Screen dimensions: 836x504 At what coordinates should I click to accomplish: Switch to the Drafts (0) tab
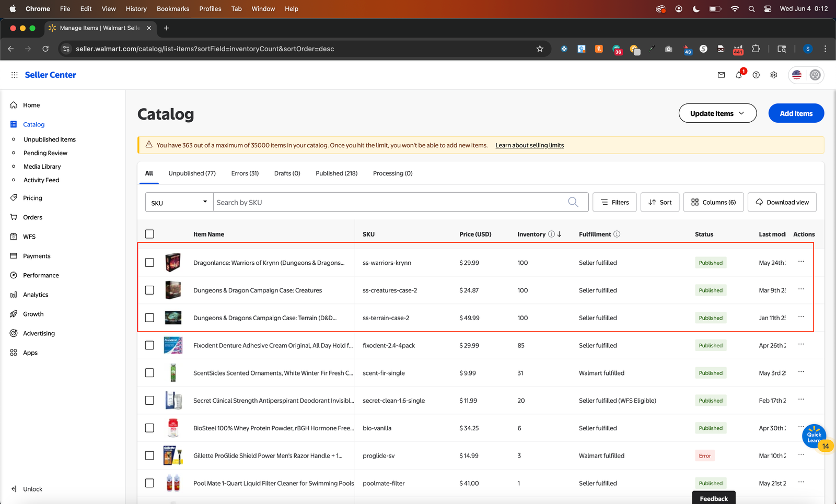(x=287, y=173)
